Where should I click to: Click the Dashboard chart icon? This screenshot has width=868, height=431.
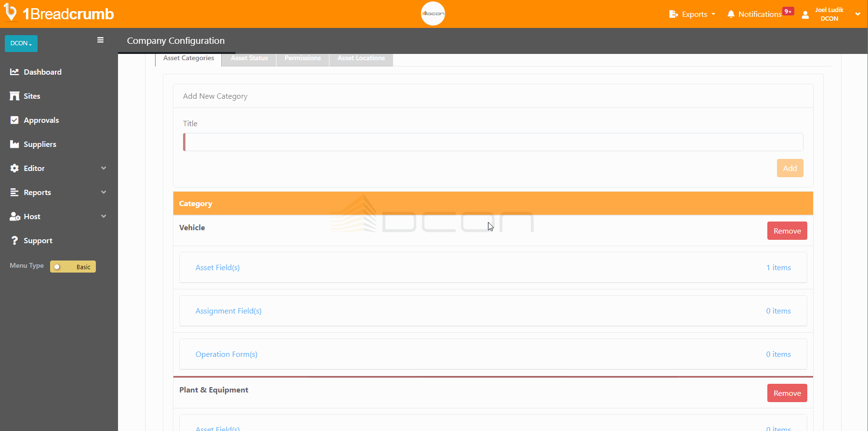pyautogui.click(x=14, y=72)
